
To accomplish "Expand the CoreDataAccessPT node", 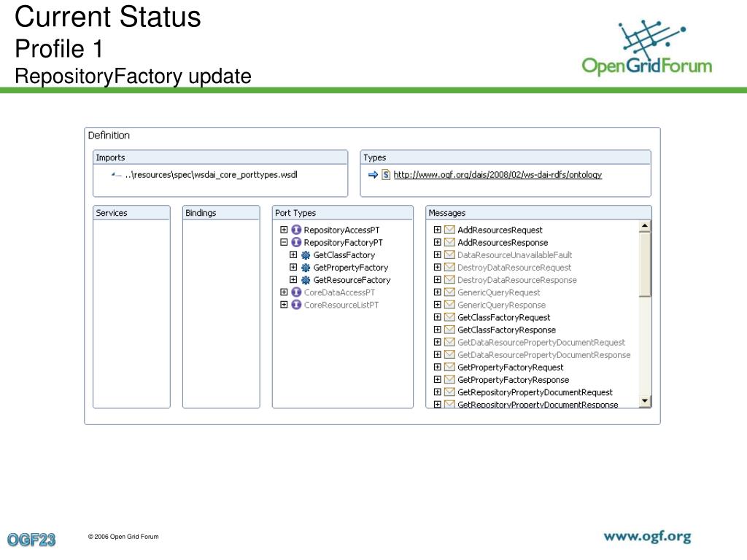I will (x=284, y=292).
